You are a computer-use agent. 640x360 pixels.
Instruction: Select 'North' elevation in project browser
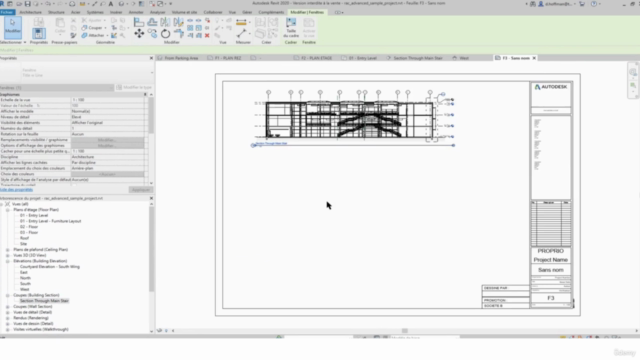pyautogui.click(x=25, y=278)
